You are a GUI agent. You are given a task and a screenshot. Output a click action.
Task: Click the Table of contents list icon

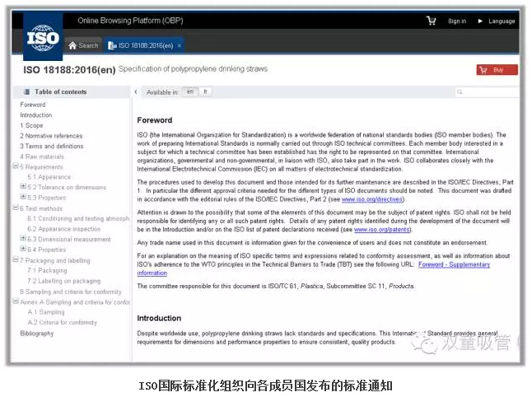(27, 91)
